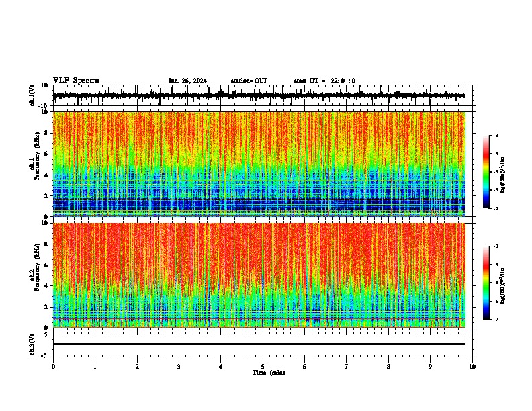
Task: Click time axis tick label "5"
Action: pyautogui.click(x=263, y=367)
